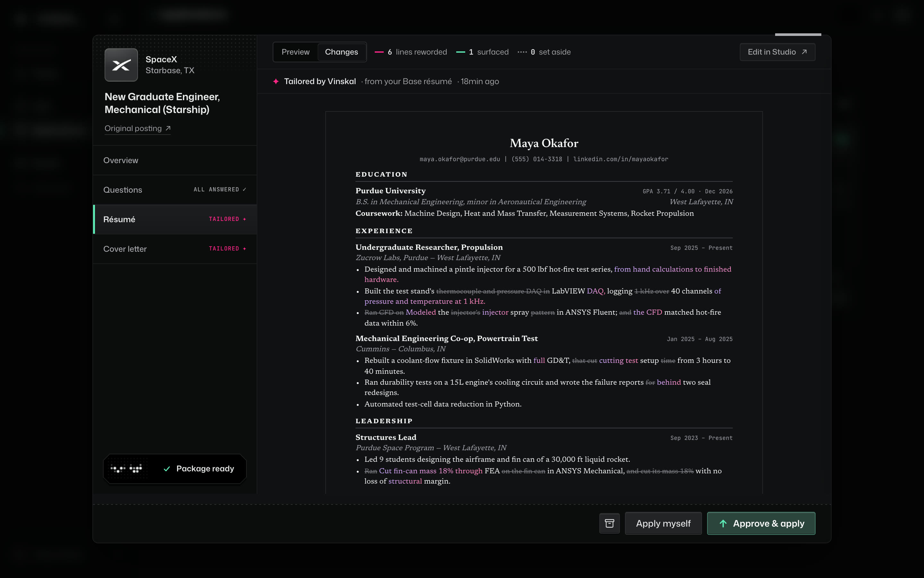Click 'from hand calculations to finished' added text

672,269
